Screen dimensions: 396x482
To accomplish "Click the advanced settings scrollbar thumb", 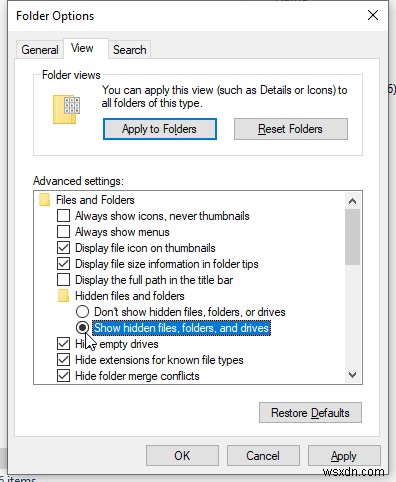I will pyautogui.click(x=353, y=237).
